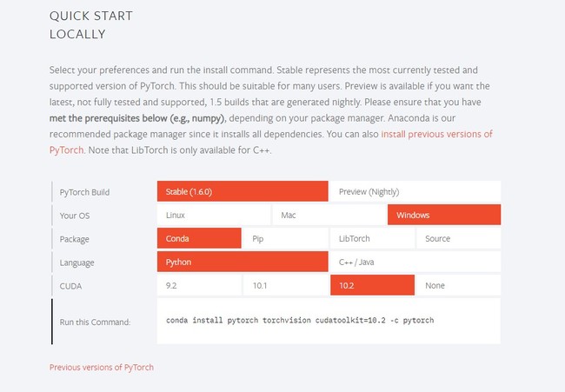
Task: Choose Conda as the package manager
Action: click(x=199, y=238)
